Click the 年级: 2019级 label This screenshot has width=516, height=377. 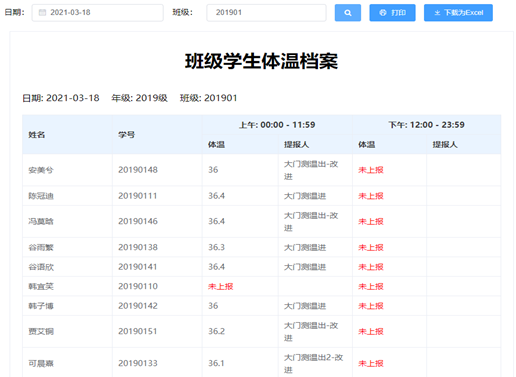[x=139, y=98]
